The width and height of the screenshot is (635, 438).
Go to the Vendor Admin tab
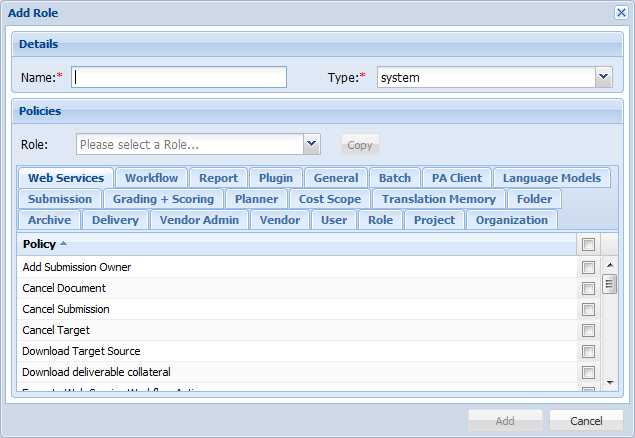(198, 220)
